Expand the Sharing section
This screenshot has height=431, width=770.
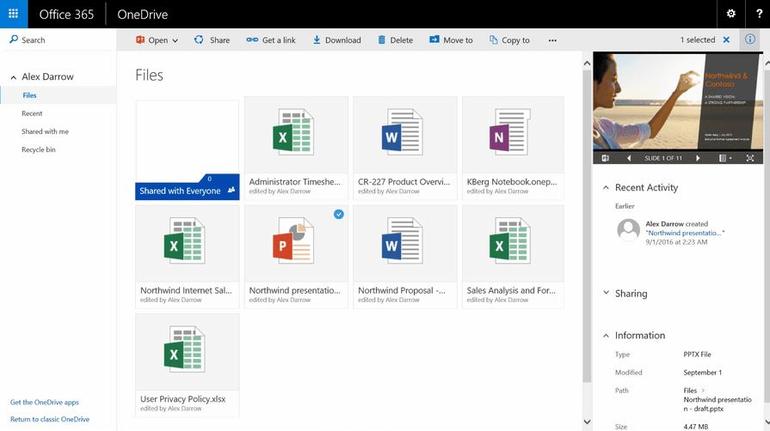[x=606, y=293]
